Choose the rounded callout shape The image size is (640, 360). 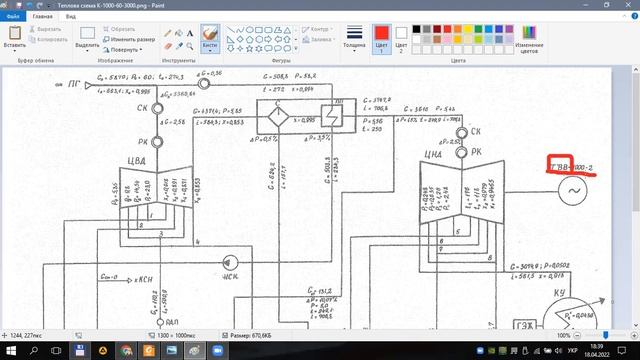click(x=268, y=49)
